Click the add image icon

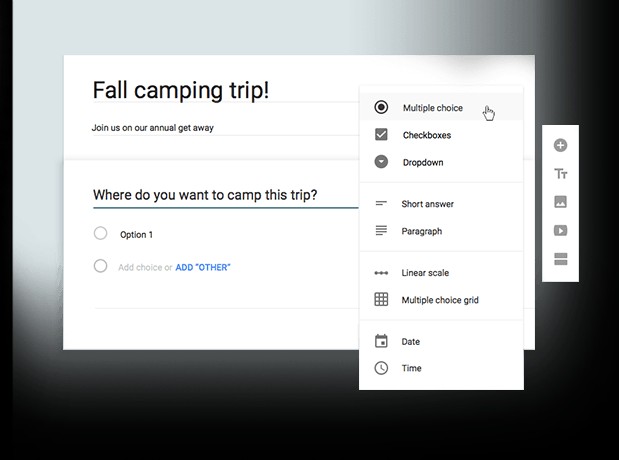[x=560, y=202]
